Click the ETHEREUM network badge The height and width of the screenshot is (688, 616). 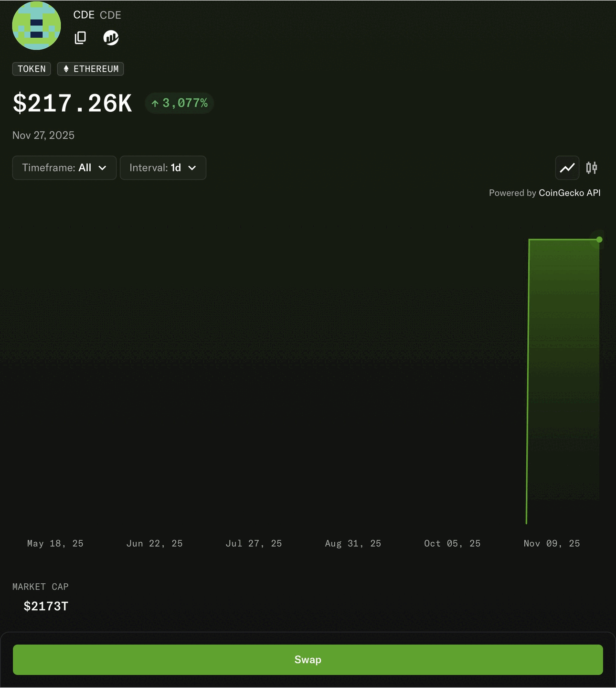91,69
